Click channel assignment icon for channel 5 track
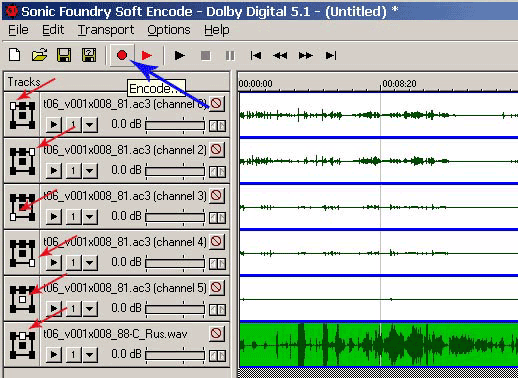 (x=22, y=299)
